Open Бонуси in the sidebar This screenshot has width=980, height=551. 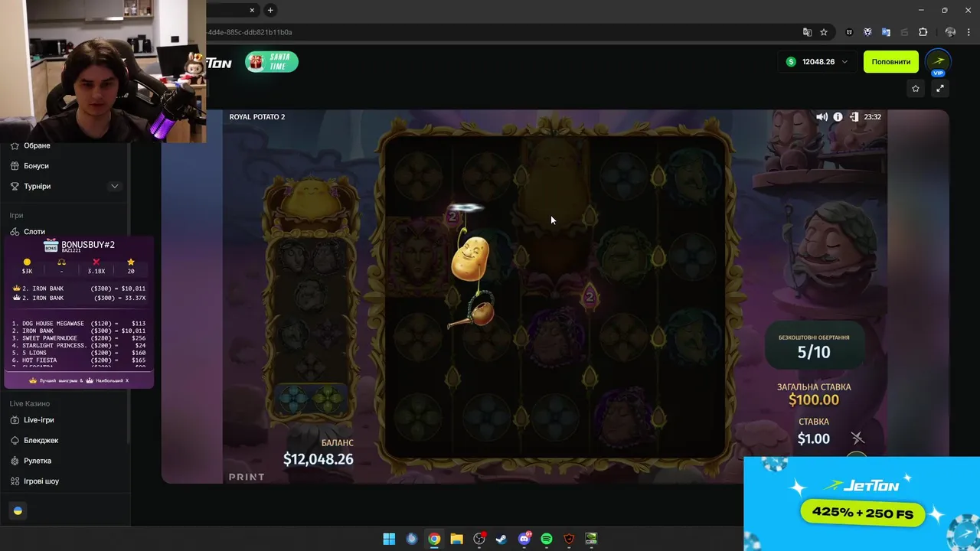36,166
